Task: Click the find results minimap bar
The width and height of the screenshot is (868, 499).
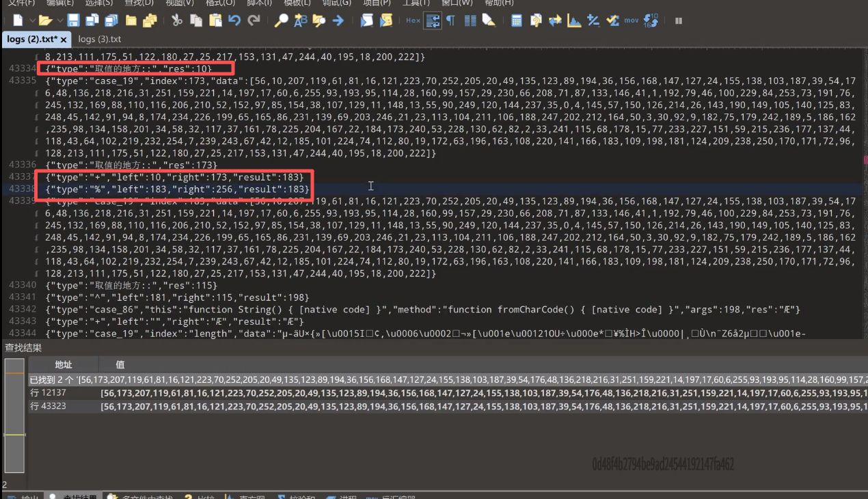Action: (14, 416)
